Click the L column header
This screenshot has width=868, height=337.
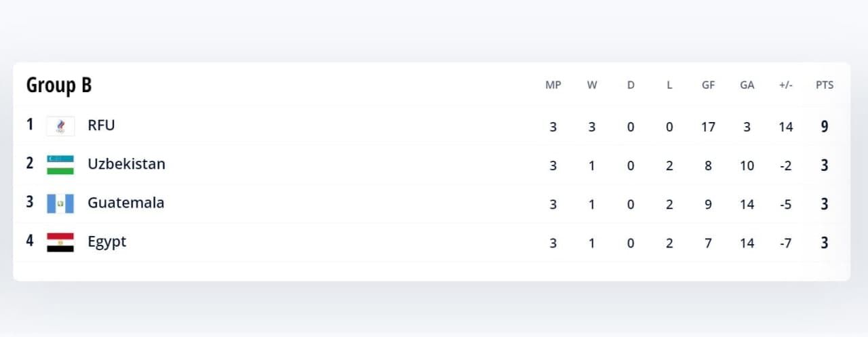click(669, 85)
